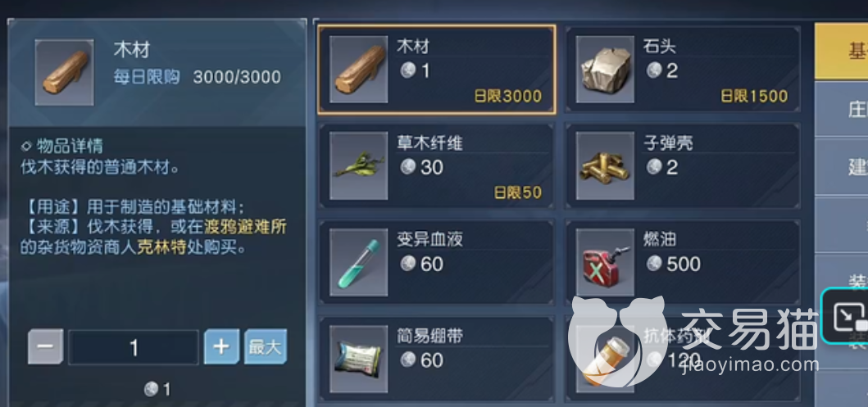The image size is (868, 407).
Task: Select the 简易绷带 bandage icon
Action: click(x=359, y=359)
